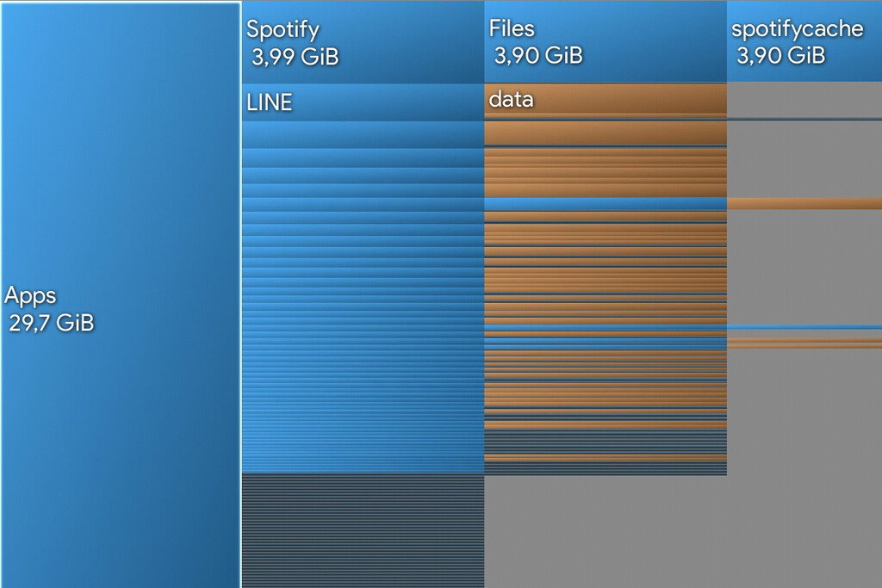Click the spotifycache name label
The width and height of the screenshot is (882, 588).
tap(797, 29)
